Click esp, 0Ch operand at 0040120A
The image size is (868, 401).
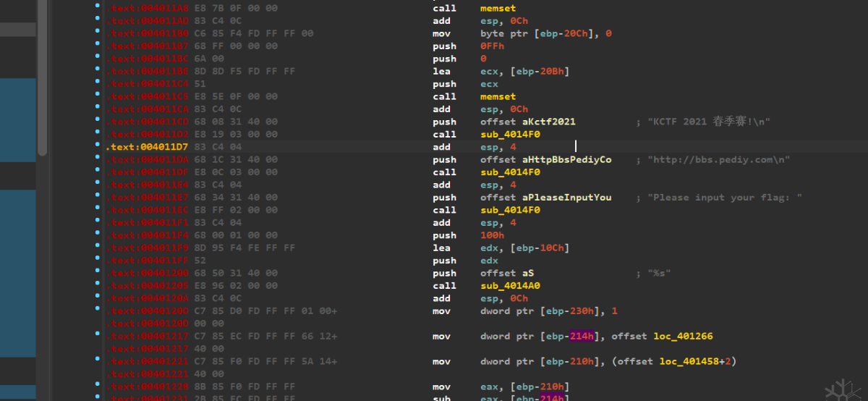(504, 298)
